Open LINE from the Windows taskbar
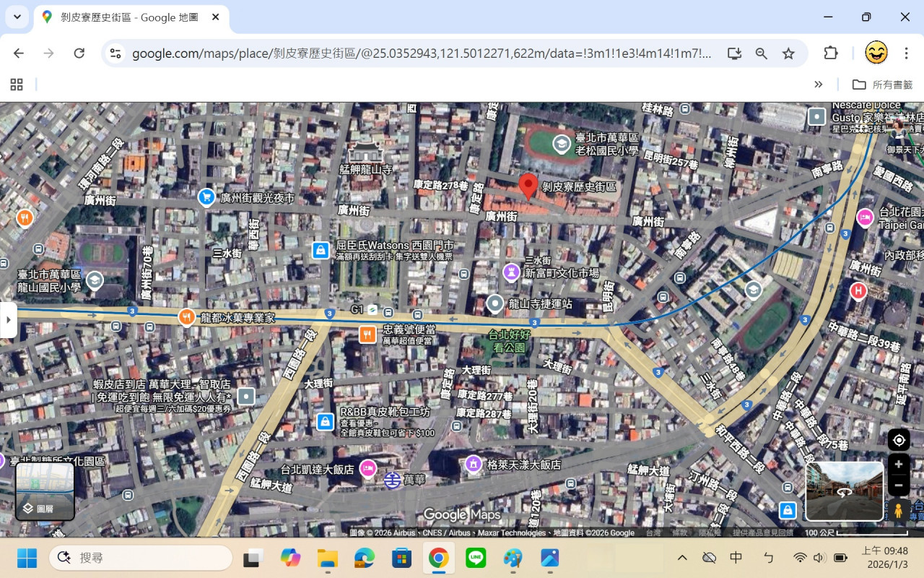Image resolution: width=924 pixels, height=578 pixels. 475,558
